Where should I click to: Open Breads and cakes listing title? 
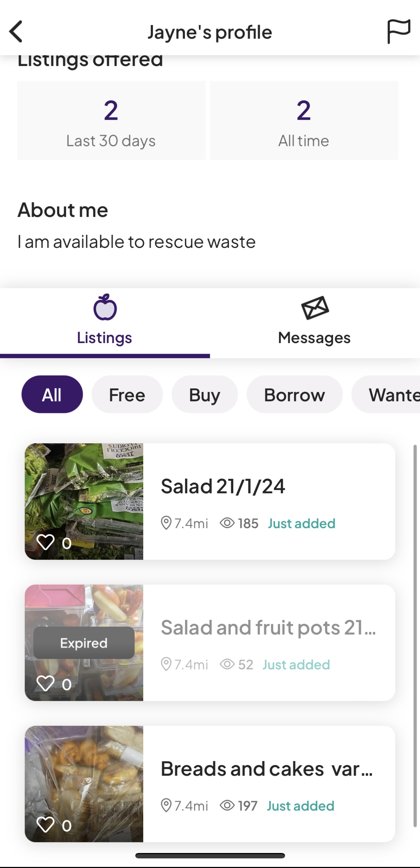pyautogui.click(x=266, y=769)
